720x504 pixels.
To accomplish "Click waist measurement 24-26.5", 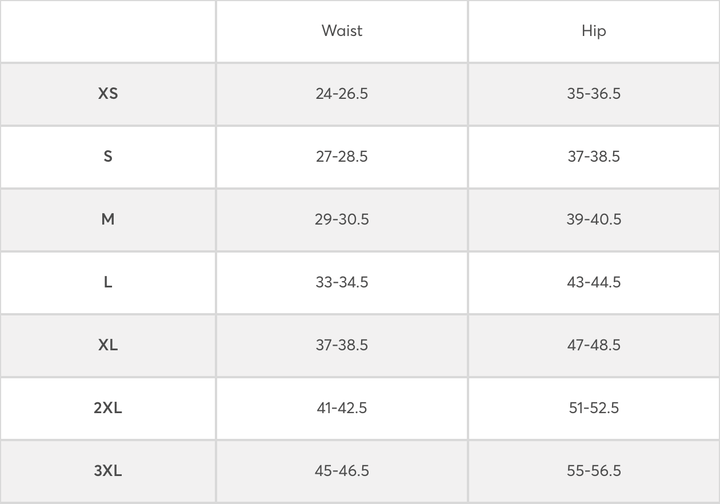I will 342,94.
